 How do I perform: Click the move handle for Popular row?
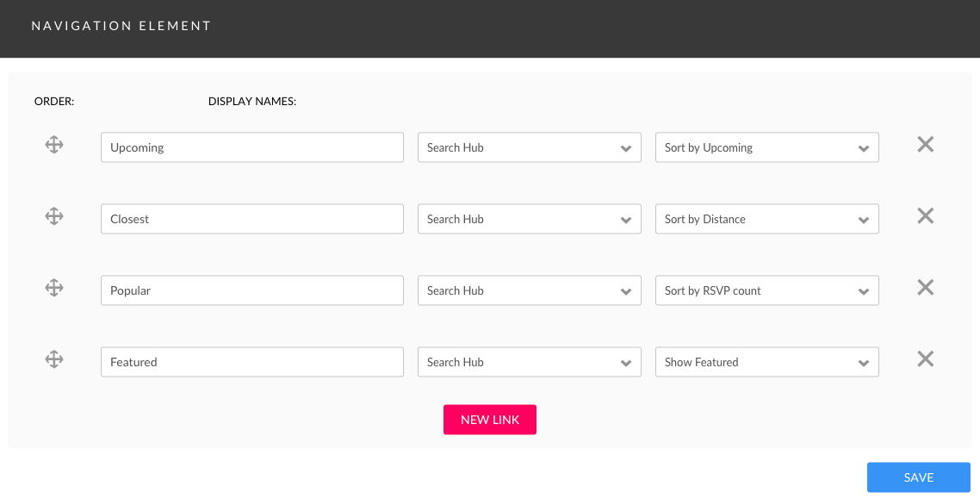54,288
